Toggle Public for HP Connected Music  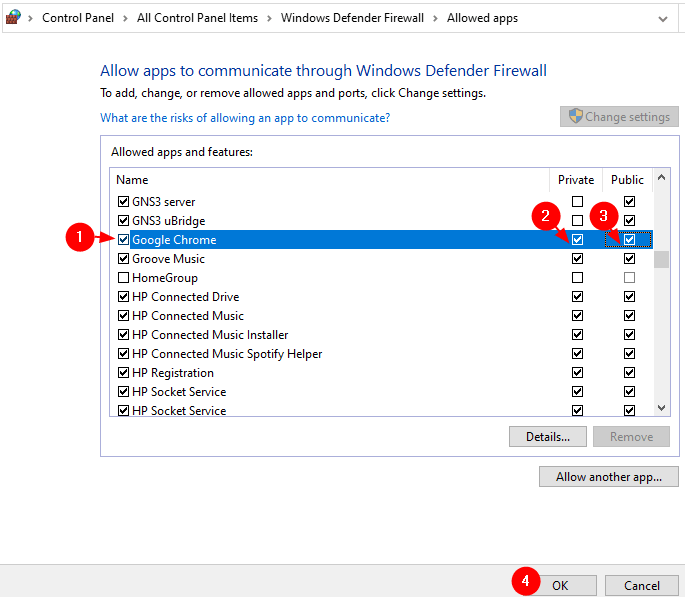(630, 315)
